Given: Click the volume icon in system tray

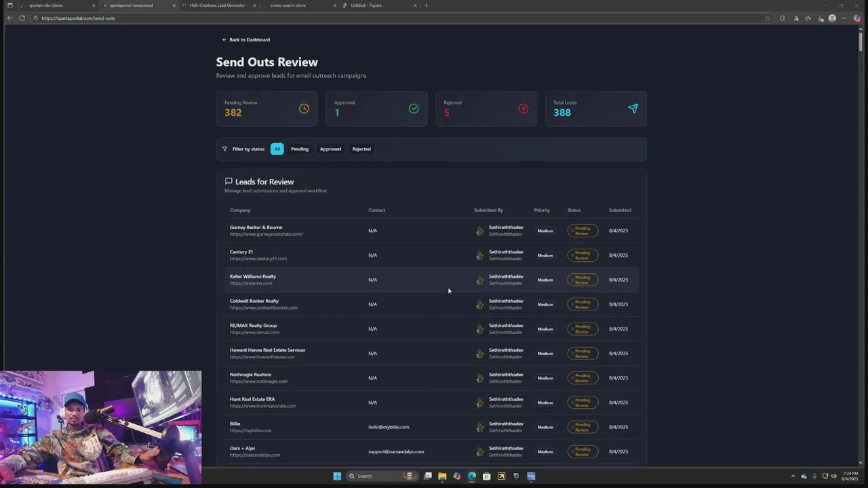Looking at the screenshot, I should tap(833, 476).
